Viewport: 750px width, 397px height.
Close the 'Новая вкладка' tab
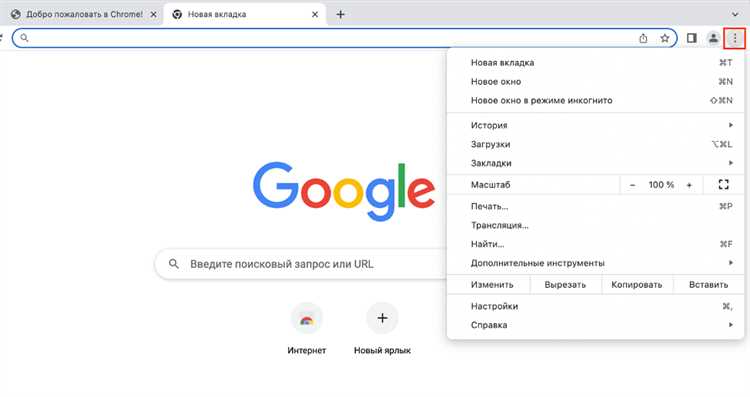coord(315,14)
